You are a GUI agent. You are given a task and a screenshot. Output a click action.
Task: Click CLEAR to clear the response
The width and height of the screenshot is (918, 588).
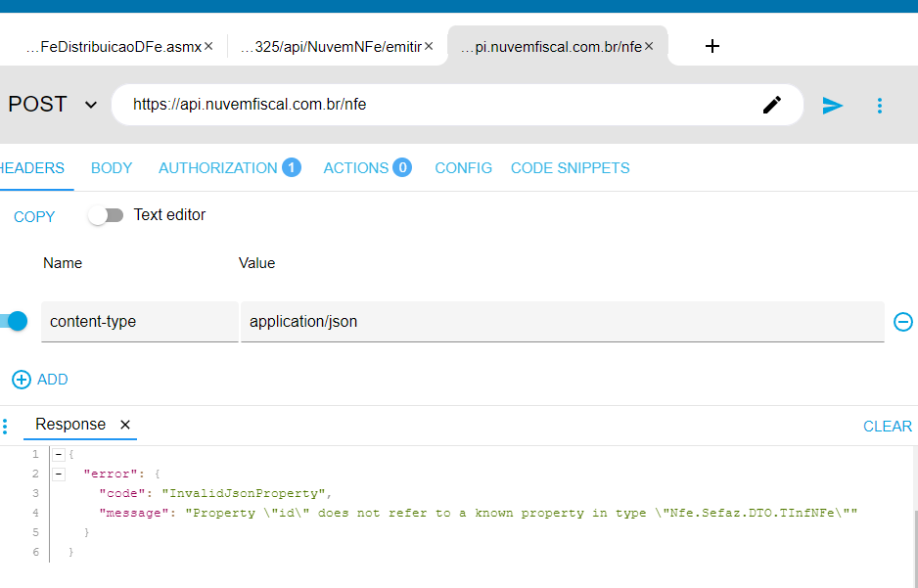click(x=887, y=427)
